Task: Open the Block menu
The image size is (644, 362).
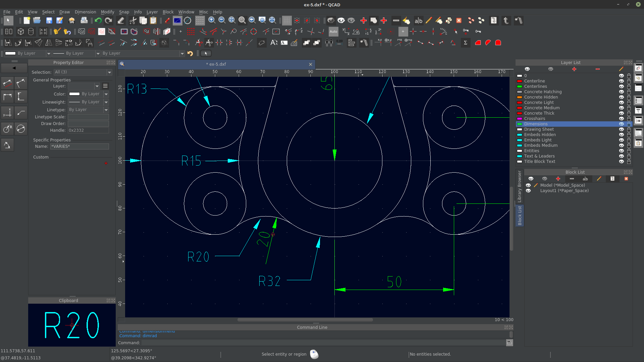Action: (x=168, y=12)
